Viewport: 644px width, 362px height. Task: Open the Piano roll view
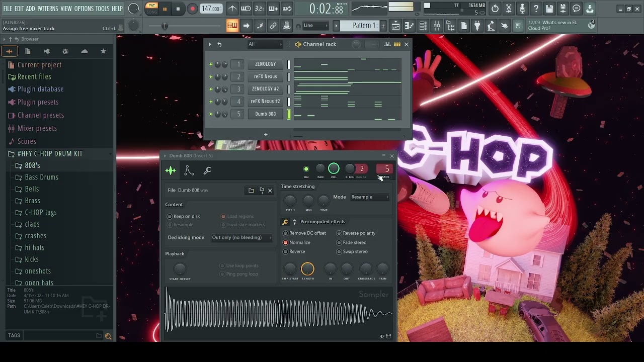pyautogui.click(x=410, y=26)
